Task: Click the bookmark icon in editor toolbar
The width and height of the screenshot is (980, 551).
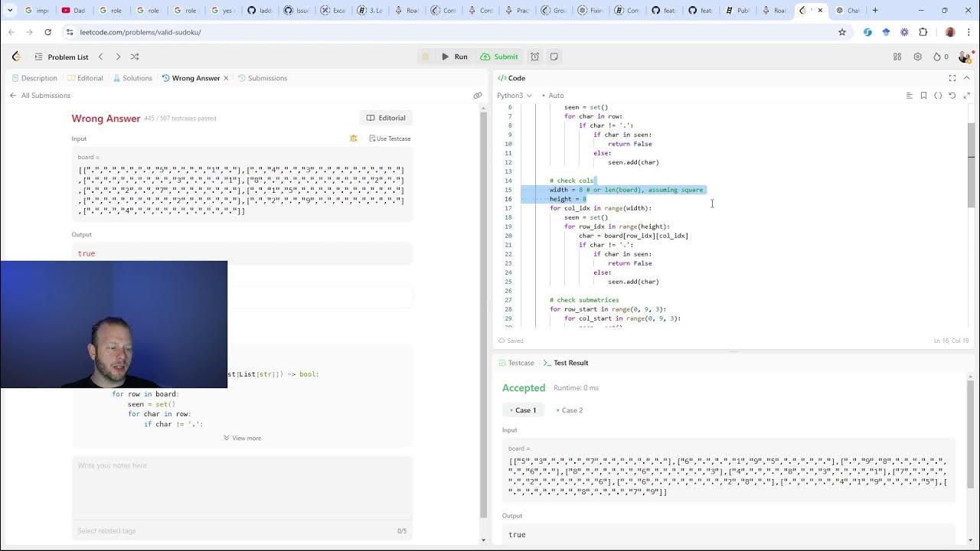Action: click(x=923, y=96)
